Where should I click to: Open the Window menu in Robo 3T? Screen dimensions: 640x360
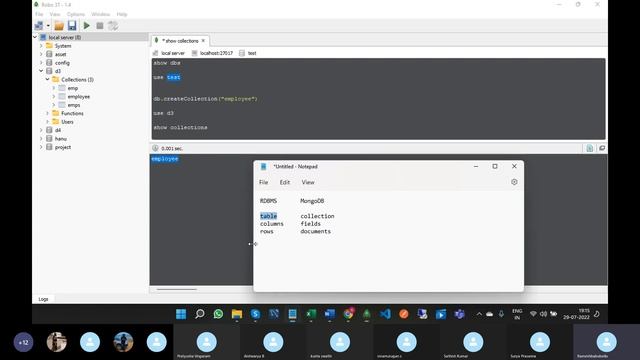(100, 14)
